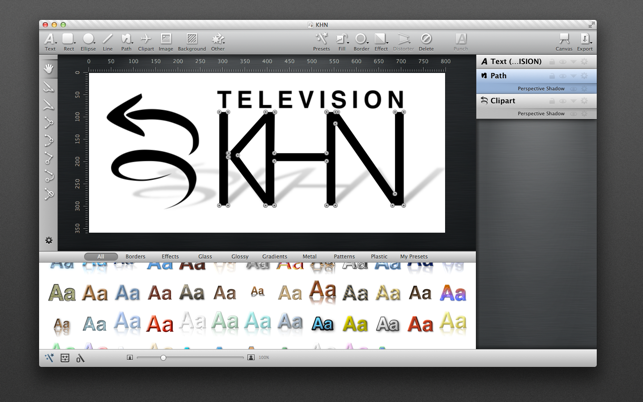The height and width of the screenshot is (402, 643).
Task: Collapse the Path layer disclosure triangle
Action: tap(574, 76)
